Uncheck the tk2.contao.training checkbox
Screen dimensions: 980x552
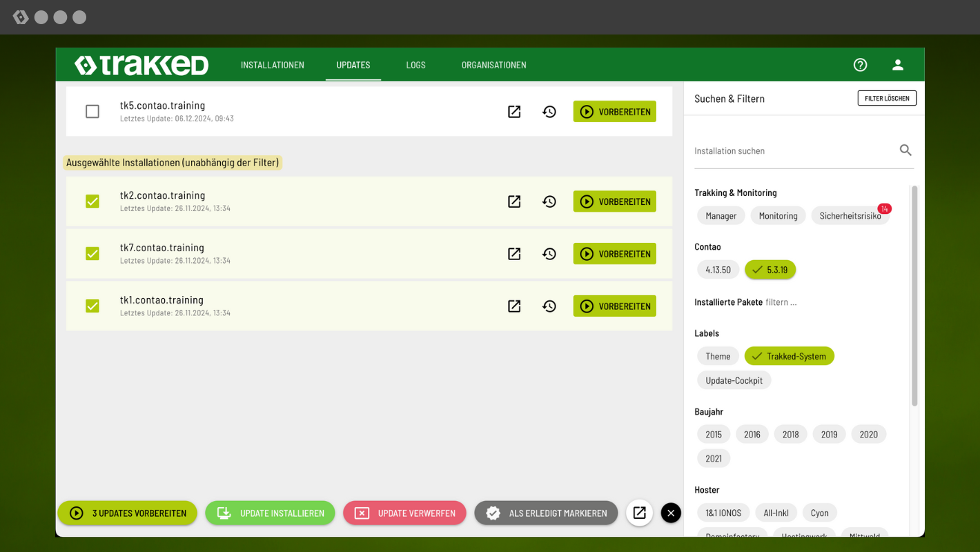click(92, 201)
